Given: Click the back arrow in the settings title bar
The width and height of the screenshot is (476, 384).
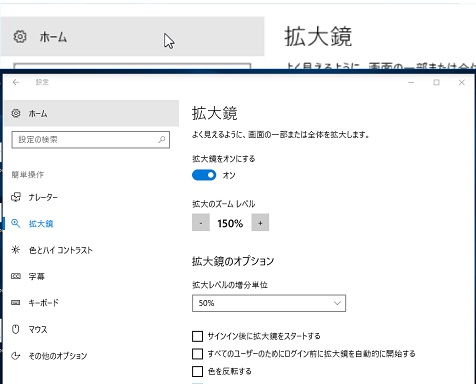Looking at the screenshot, I should [x=16, y=82].
